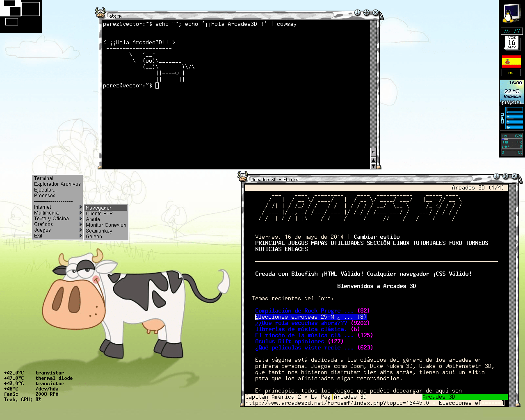The height and width of the screenshot is (420, 525).
Task: Open 'Compilación de Rock Progre' forum topic
Action: 304,311
